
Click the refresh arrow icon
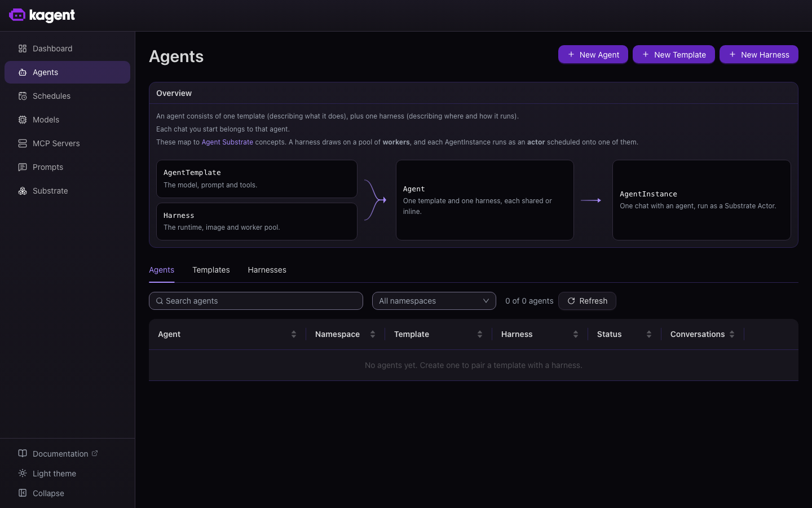571,301
